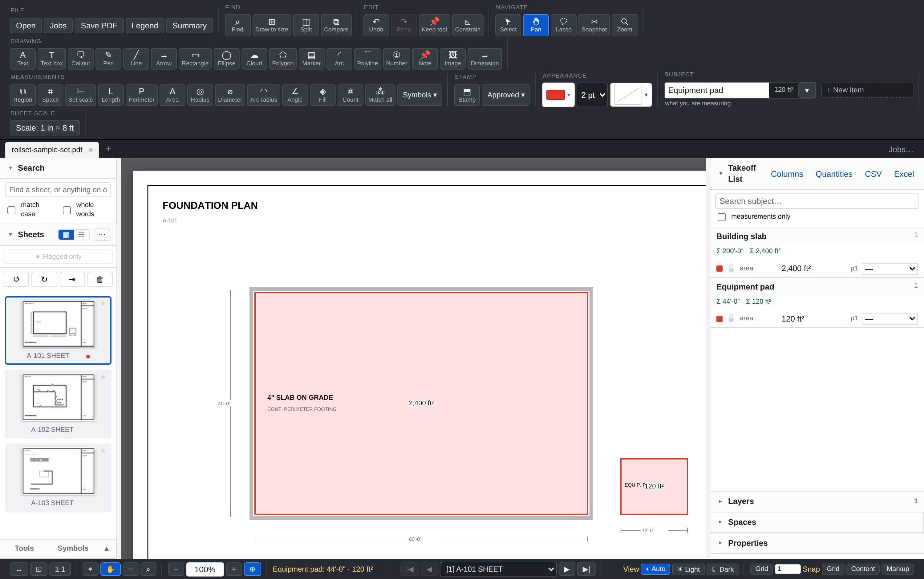Open the Symbols dropdown menu
924x579 pixels.
tap(419, 95)
